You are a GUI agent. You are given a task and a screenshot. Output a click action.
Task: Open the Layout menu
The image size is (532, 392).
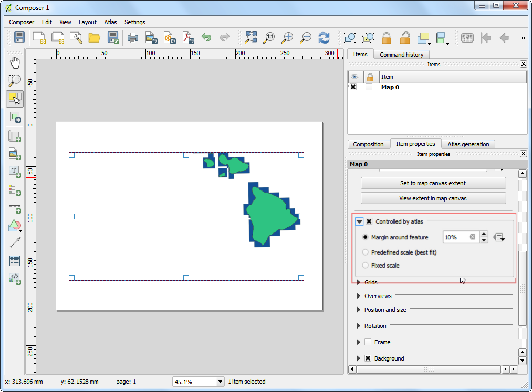[88, 22]
